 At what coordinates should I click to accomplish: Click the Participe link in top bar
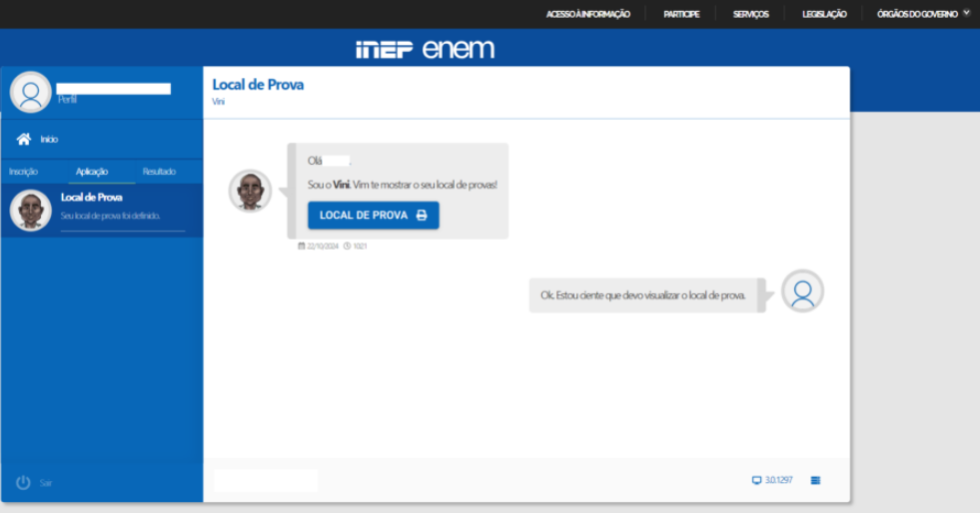681,14
